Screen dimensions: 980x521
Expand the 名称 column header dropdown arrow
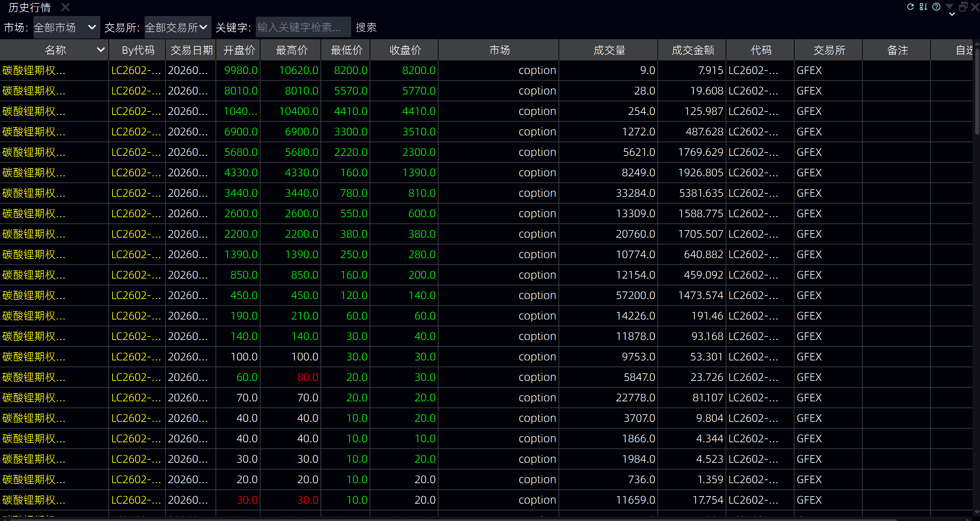click(x=101, y=50)
